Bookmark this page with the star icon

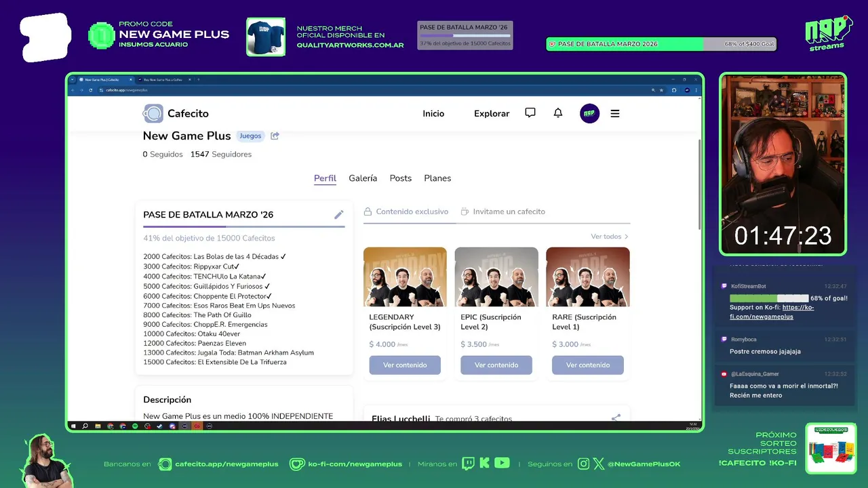[x=662, y=90]
